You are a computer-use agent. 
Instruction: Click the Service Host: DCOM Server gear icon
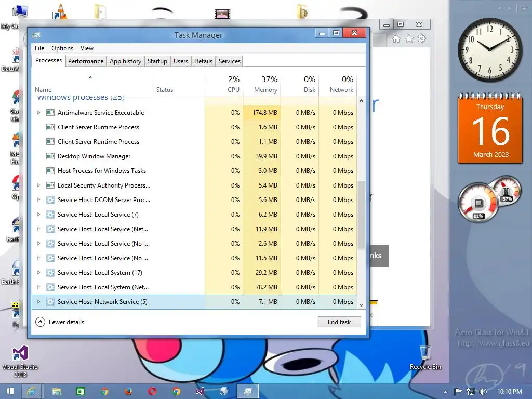point(50,200)
